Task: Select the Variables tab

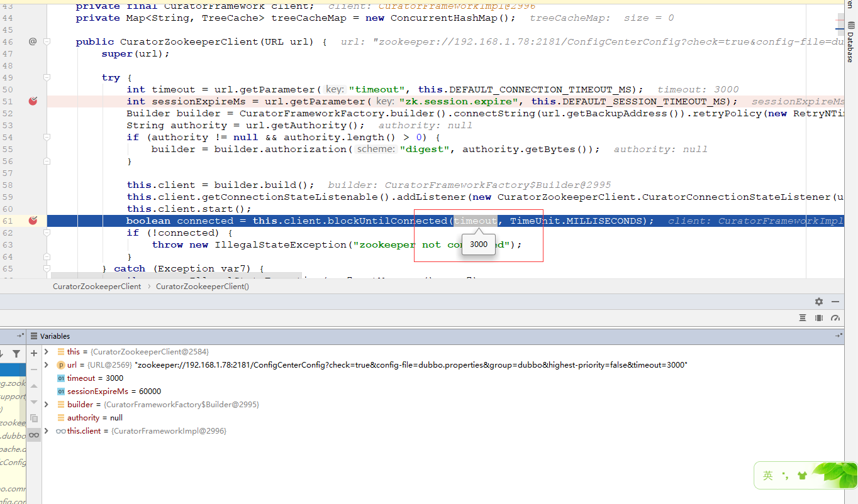Action: pyautogui.click(x=55, y=336)
